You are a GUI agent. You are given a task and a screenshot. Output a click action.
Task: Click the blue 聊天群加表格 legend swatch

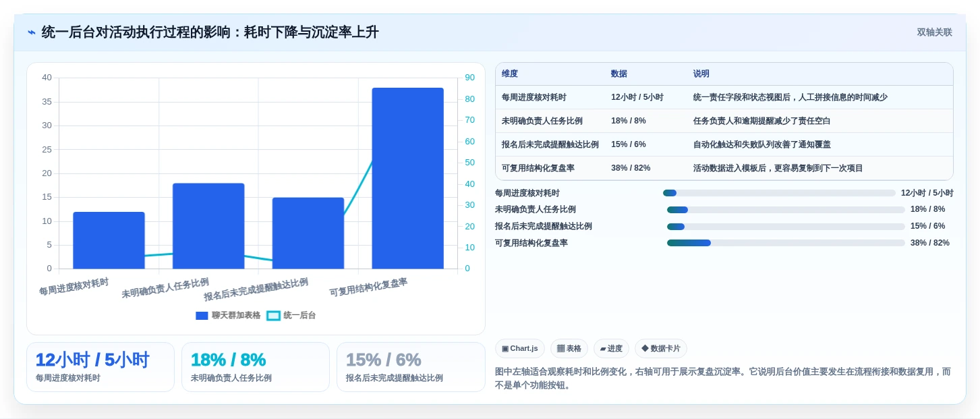202,315
